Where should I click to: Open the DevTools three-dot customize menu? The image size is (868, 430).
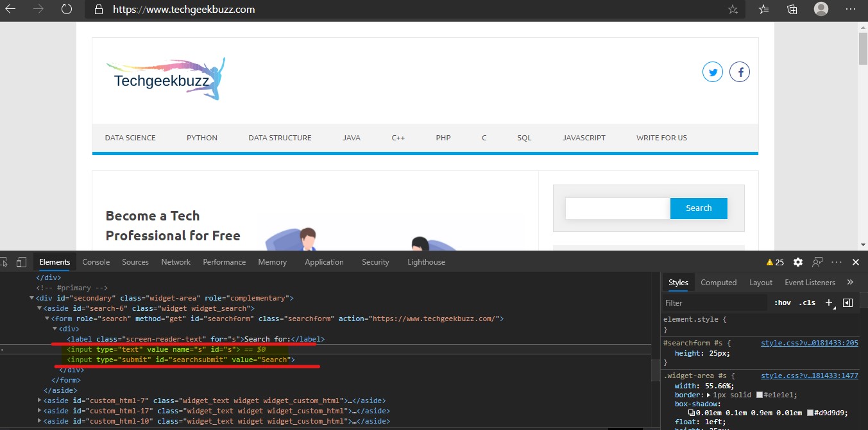(837, 262)
